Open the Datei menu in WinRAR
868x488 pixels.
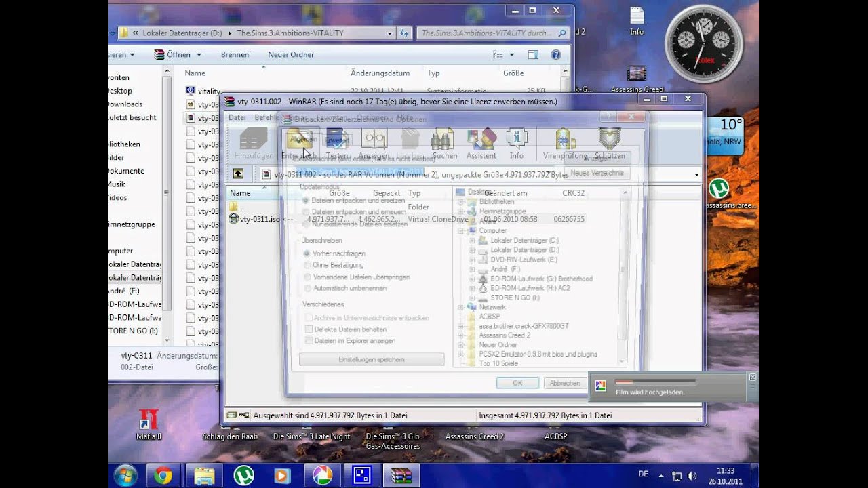pyautogui.click(x=237, y=117)
